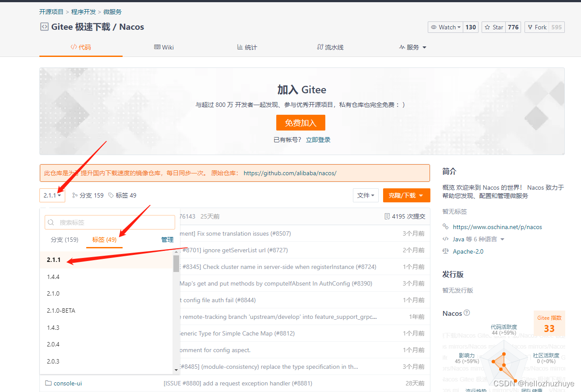Click the 分支 159 link
The image size is (581, 392).
coord(88,195)
